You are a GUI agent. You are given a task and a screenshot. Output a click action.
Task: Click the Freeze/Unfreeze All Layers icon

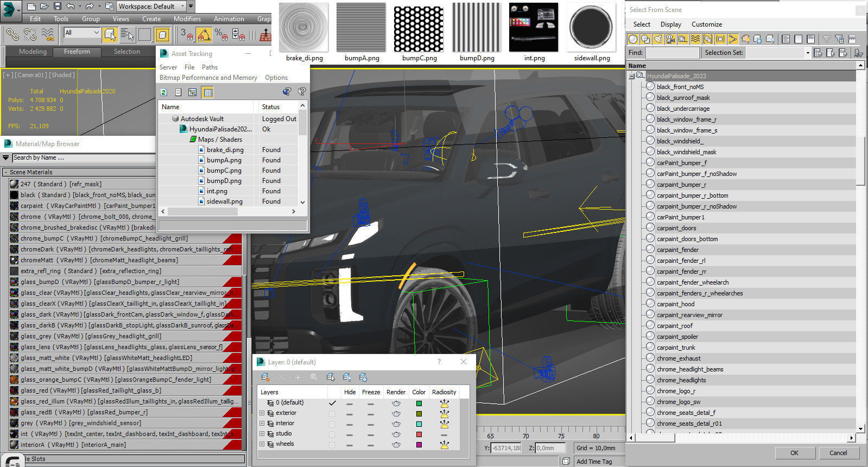[x=363, y=377]
